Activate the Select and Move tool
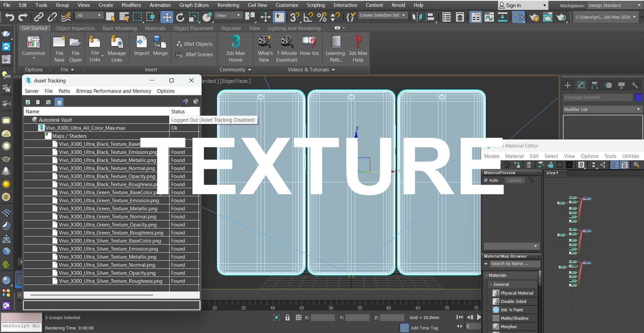 pyautogui.click(x=167, y=17)
